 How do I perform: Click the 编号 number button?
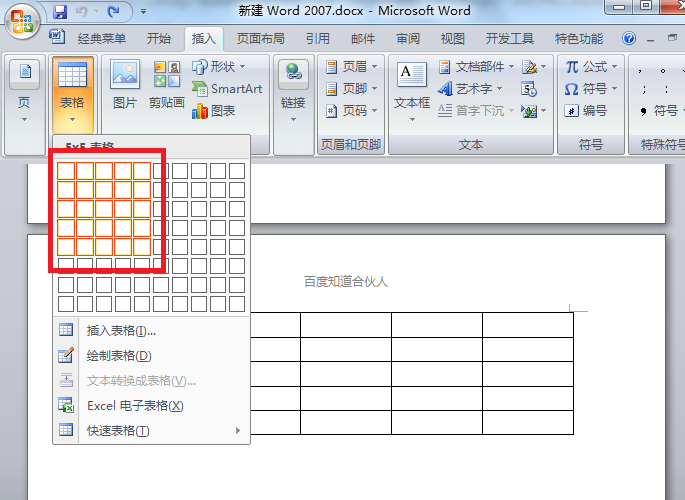586,110
